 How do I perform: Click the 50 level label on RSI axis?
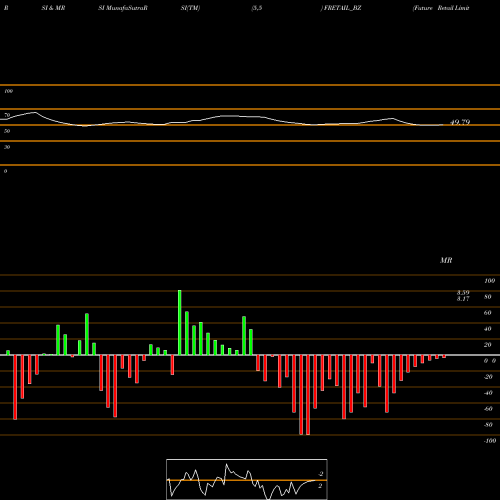7,131
